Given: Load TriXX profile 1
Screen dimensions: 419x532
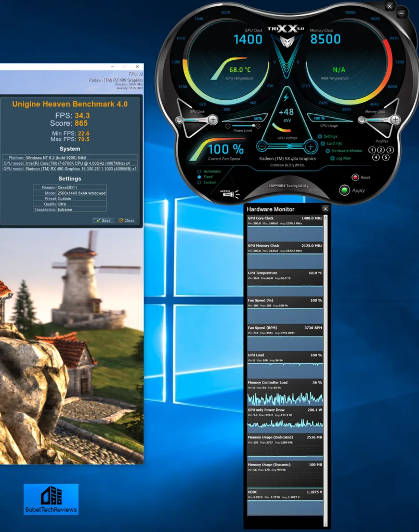Looking at the screenshot, I should point(372,150).
